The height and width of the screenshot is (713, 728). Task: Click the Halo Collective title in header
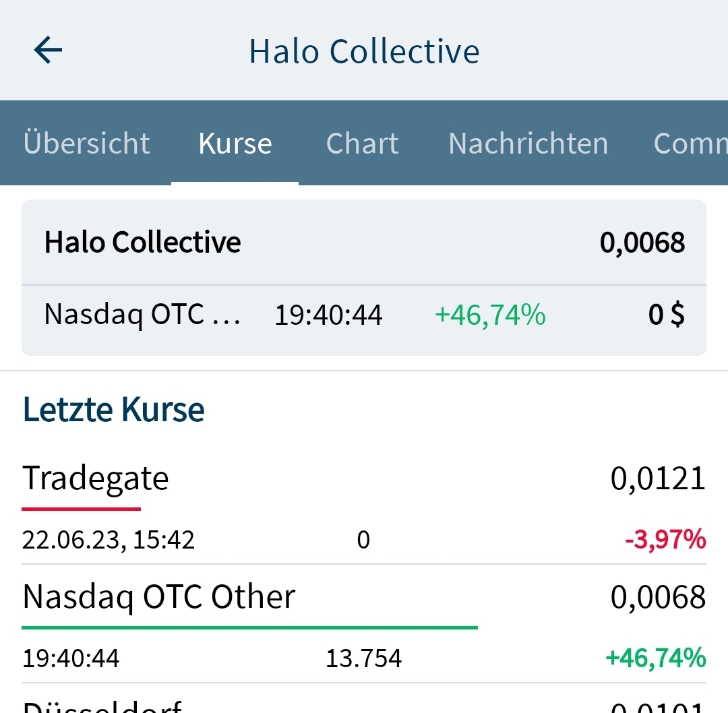coord(364,50)
